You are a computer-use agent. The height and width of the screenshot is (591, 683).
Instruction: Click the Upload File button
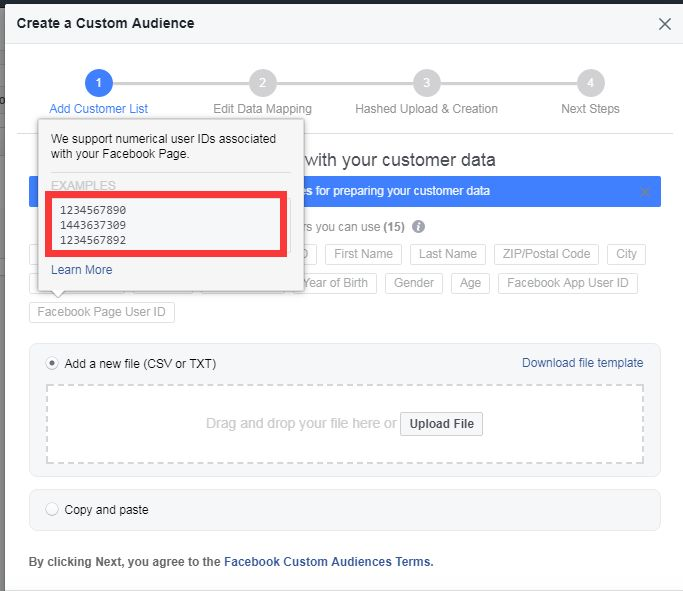tap(441, 424)
